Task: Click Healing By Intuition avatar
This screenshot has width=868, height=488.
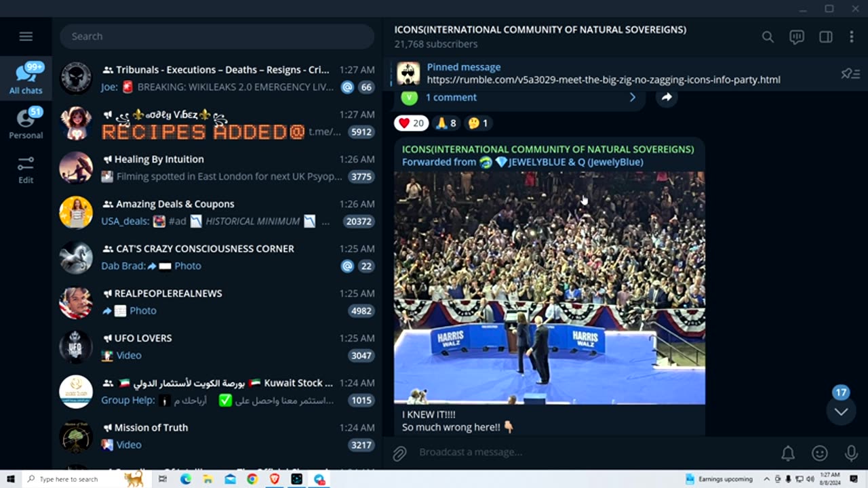Action: 76,167
